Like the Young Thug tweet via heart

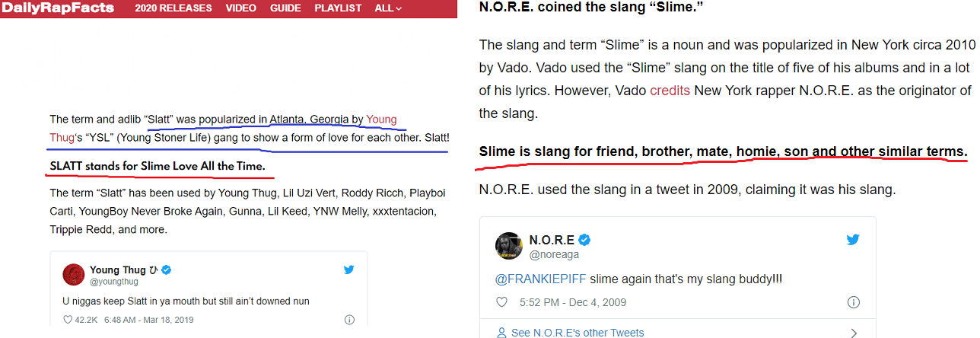point(67,320)
